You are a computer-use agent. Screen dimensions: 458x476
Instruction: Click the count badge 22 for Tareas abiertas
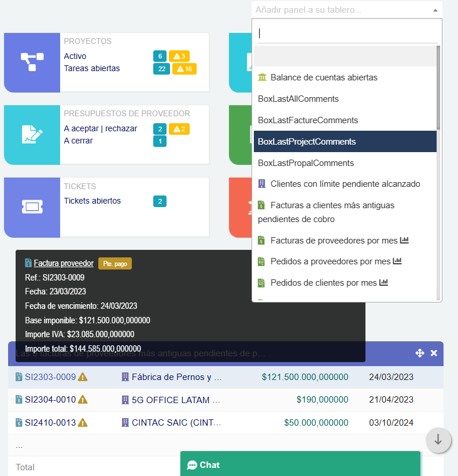click(x=161, y=69)
